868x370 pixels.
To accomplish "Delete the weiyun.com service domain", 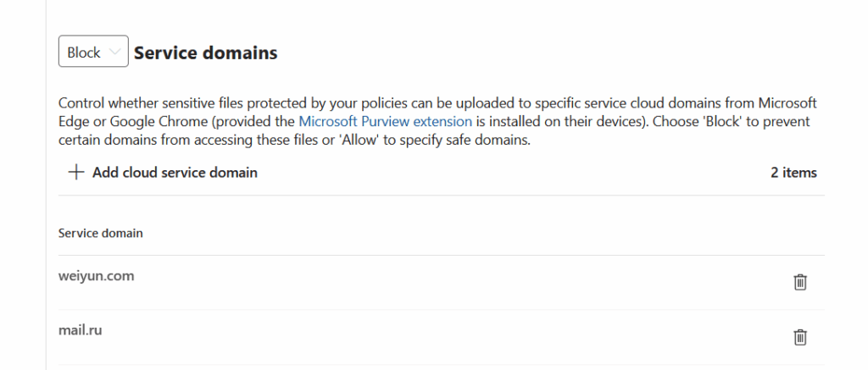I will [799, 282].
